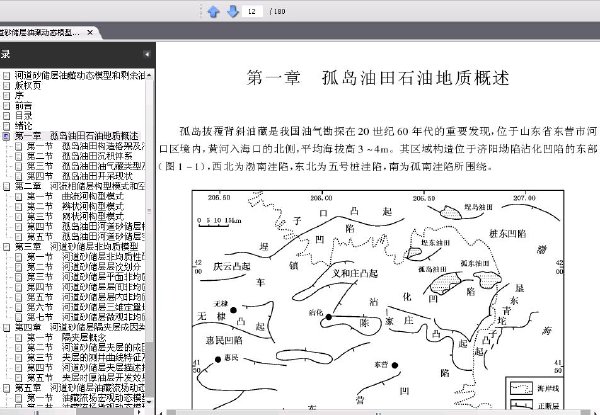Image resolution: width=600 pixels, height=415 pixels.
Task: Select bookmark 第四章 河道砂储层隔夹层成因
Action: tap(80, 327)
